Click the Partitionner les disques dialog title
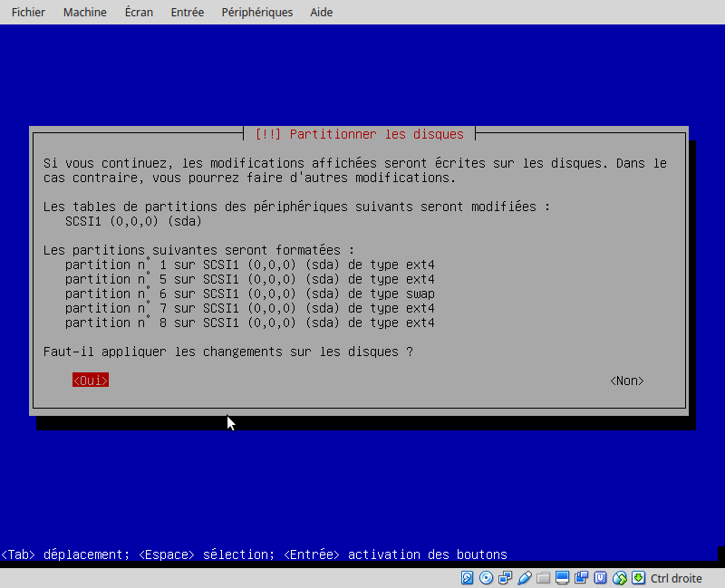725x588 pixels. click(x=359, y=134)
